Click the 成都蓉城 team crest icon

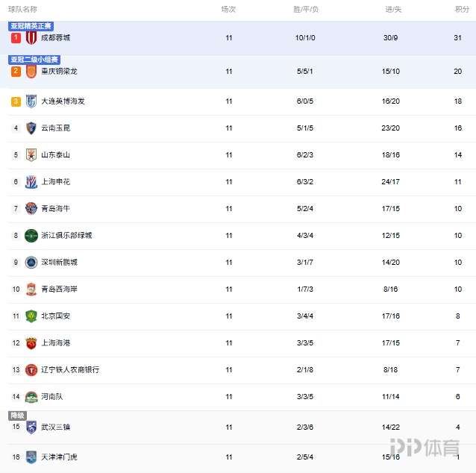[x=31, y=38]
